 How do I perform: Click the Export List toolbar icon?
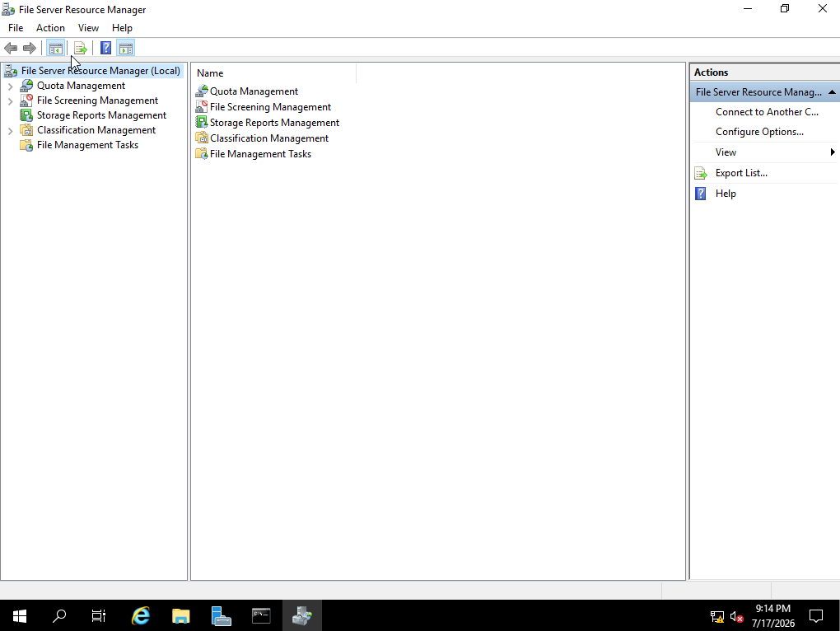pos(81,49)
